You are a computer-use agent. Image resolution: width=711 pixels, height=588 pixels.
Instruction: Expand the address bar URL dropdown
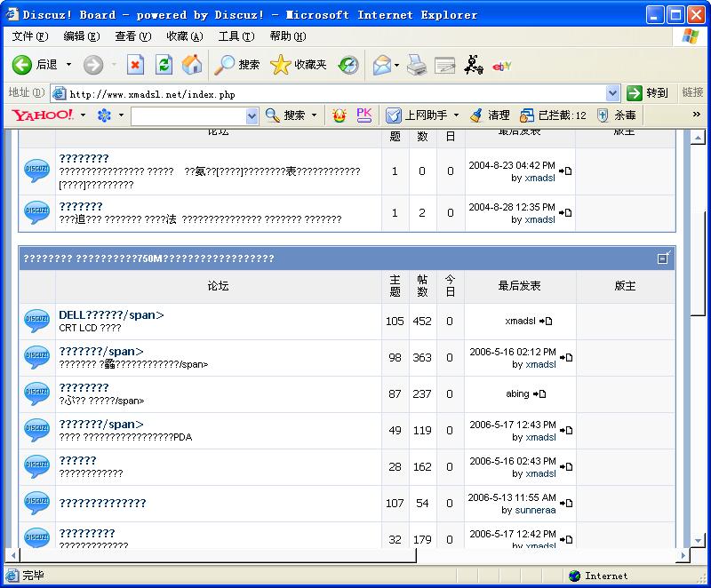pyautogui.click(x=612, y=94)
